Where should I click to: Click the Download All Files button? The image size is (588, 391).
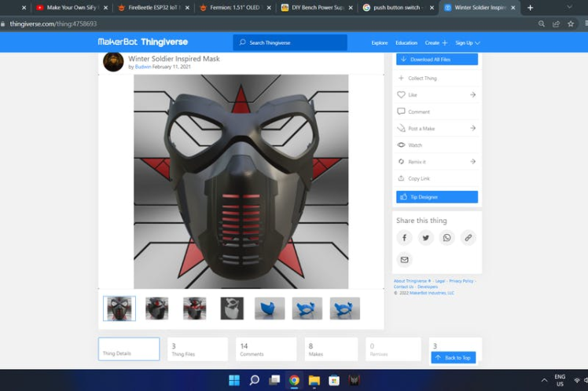(x=437, y=59)
